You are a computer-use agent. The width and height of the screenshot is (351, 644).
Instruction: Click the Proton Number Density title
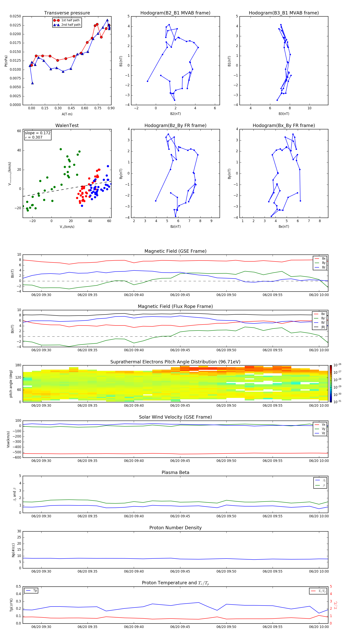(175, 528)
